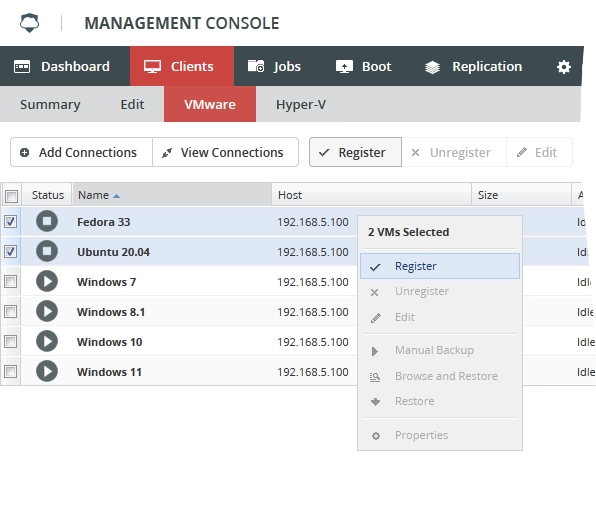
Task: Select the VMware sub-tab
Action: click(210, 104)
